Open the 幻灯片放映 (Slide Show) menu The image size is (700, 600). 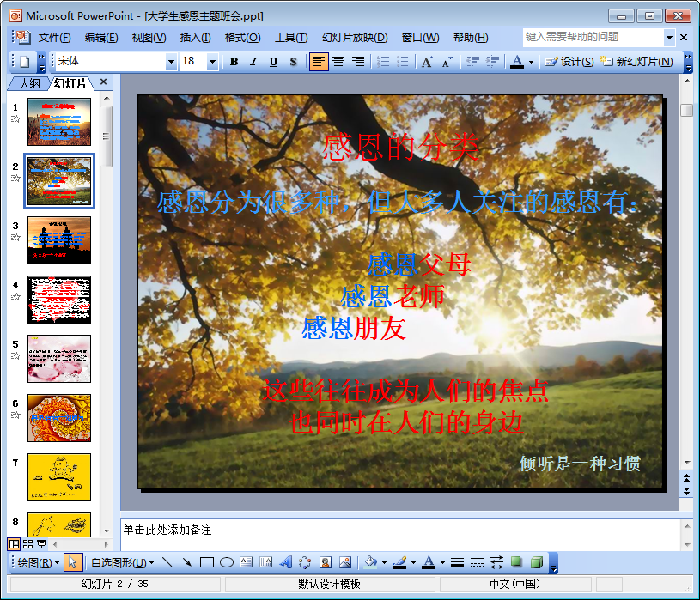click(355, 38)
